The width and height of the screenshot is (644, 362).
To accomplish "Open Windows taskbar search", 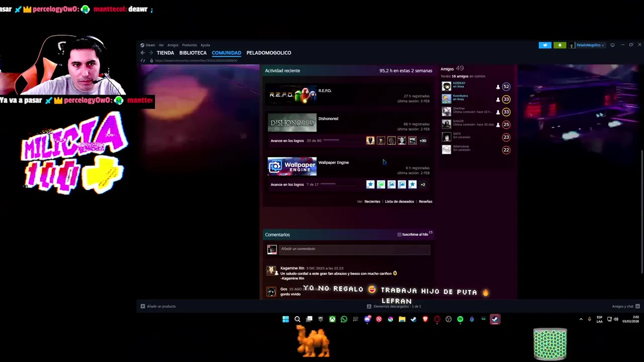I will pyautogui.click(x=297, y=319).
